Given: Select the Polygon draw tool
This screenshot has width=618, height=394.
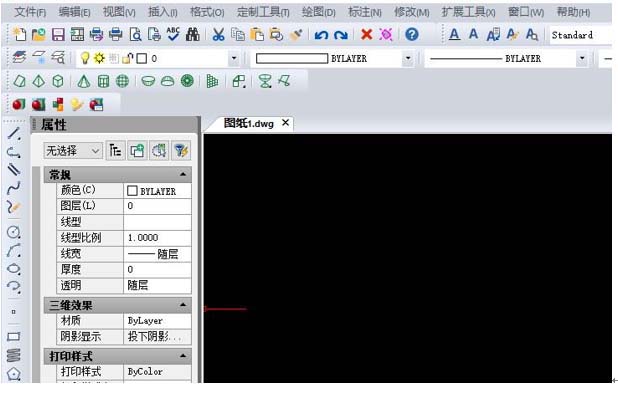Looking at the screenshot, I should pyautogui.click(x=14, y=373).
